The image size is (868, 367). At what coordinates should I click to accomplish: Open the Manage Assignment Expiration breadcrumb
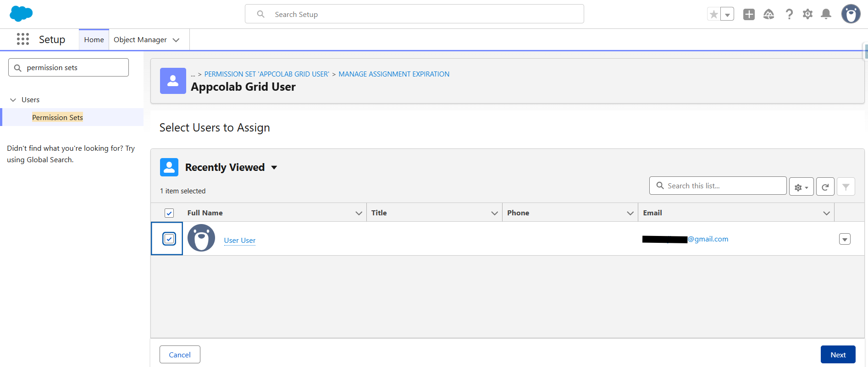coord(394,74)
